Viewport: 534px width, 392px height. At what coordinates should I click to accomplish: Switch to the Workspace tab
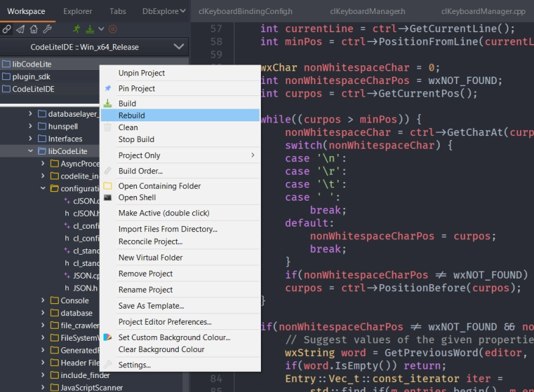coord(26,11)
